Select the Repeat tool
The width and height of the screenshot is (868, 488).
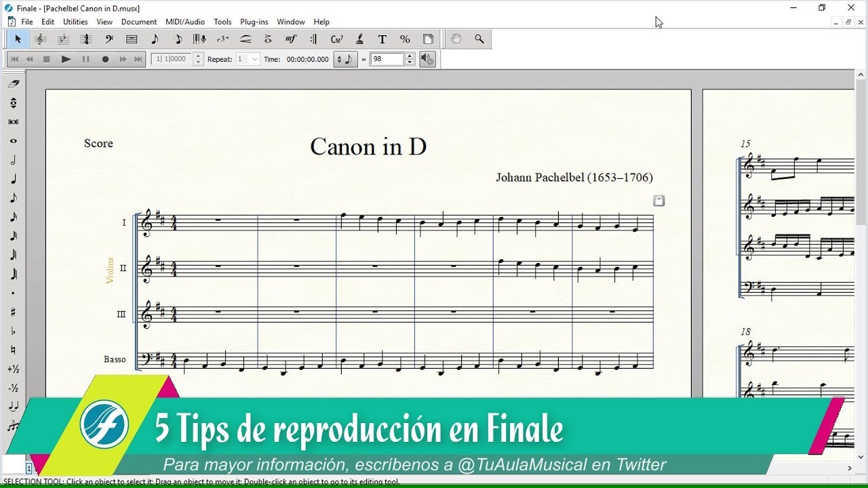[314, 39]
